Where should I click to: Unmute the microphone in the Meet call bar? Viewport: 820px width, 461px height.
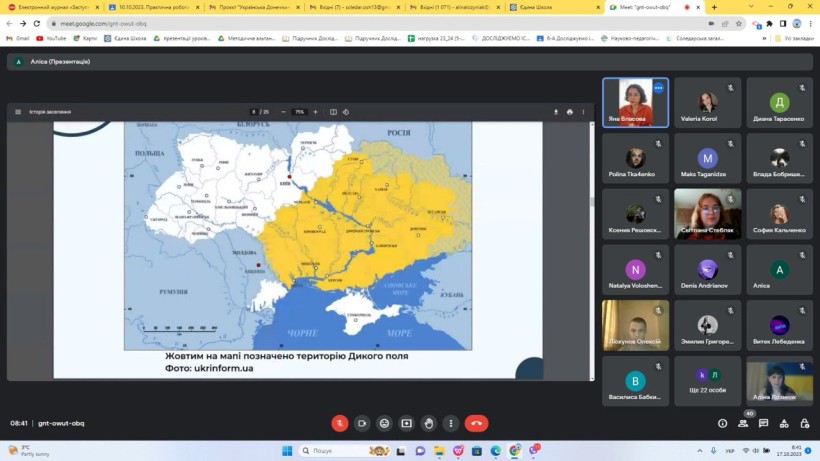[x=340, y=423]
